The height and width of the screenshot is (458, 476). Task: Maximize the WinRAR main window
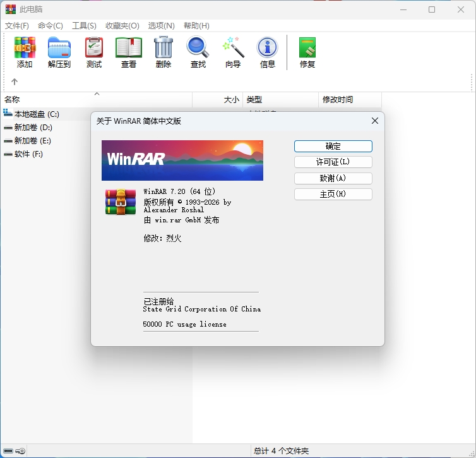coord(432,9)
